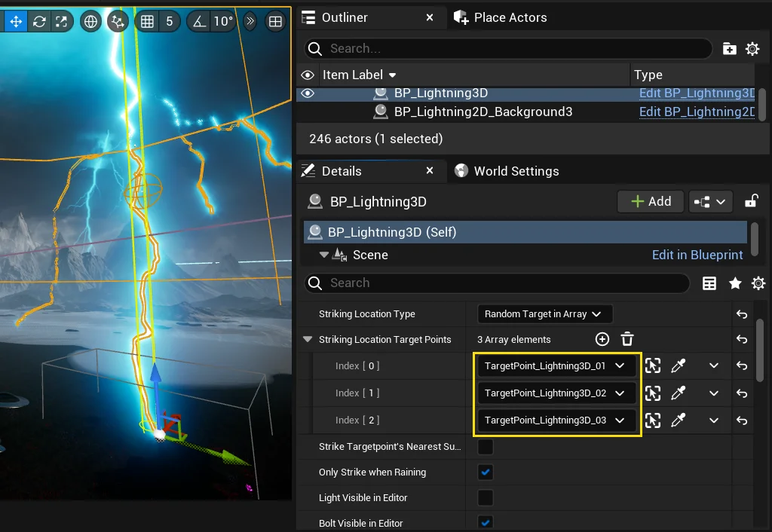
Task: Click the Edit in Blueprint link
Action: tap(697, 255)
